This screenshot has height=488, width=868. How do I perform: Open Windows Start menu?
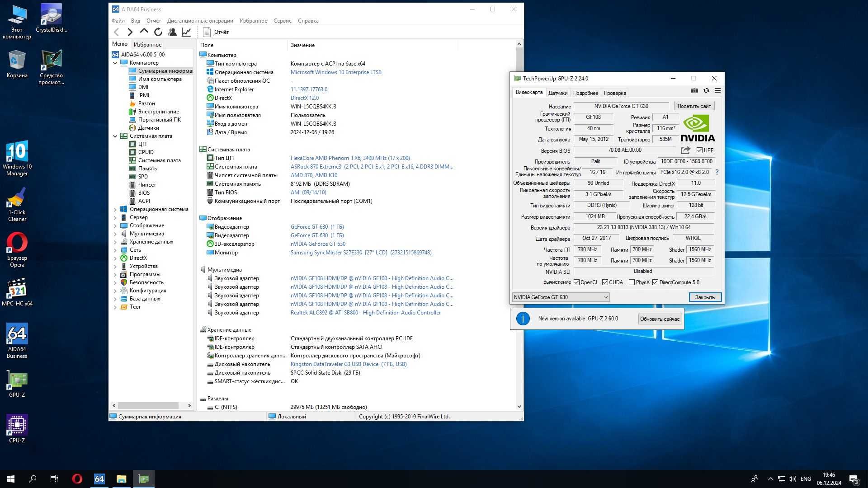pyautogui.click(x=11, y=479)
